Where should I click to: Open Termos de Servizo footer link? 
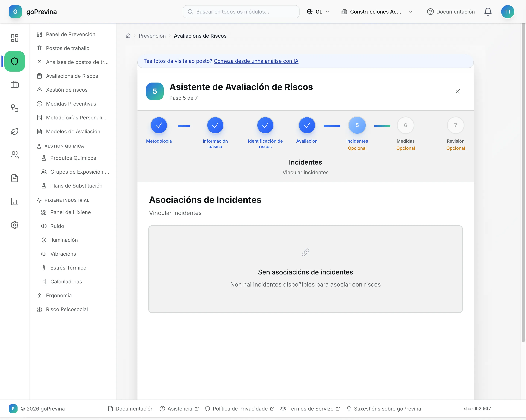(310, 409)
